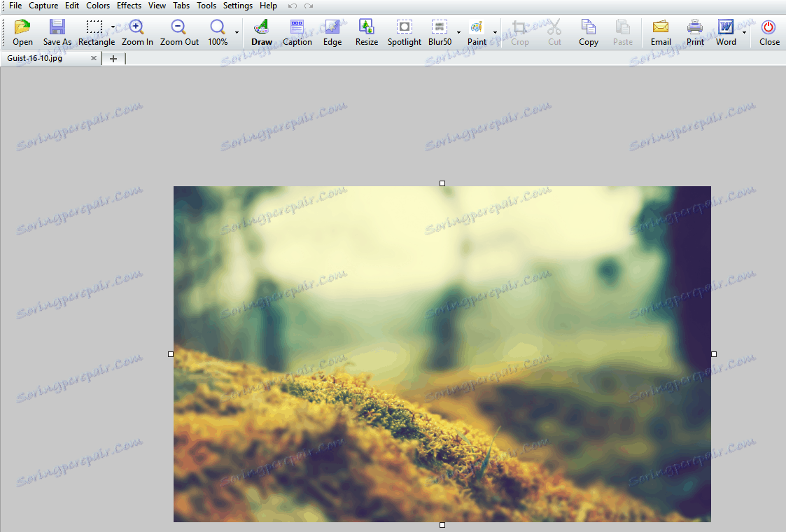This screenshot has height=532, width=786.
Task: Apply the Edge effect
Action: pos(332,33)
